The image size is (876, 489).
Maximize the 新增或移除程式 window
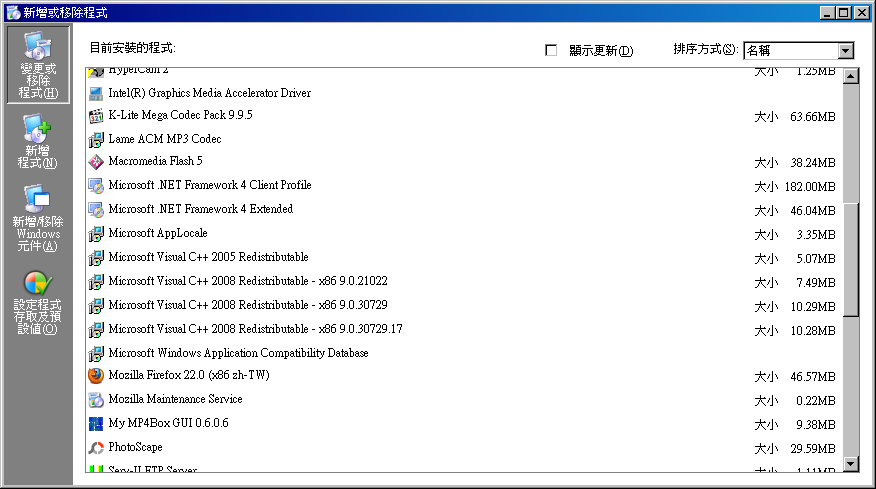844,12
